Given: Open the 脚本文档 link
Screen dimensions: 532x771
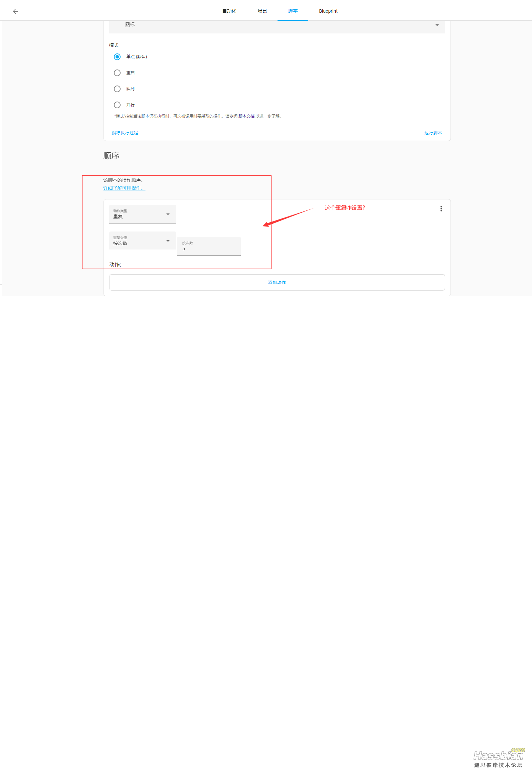Looking at the screenshot, I should 246,116.
